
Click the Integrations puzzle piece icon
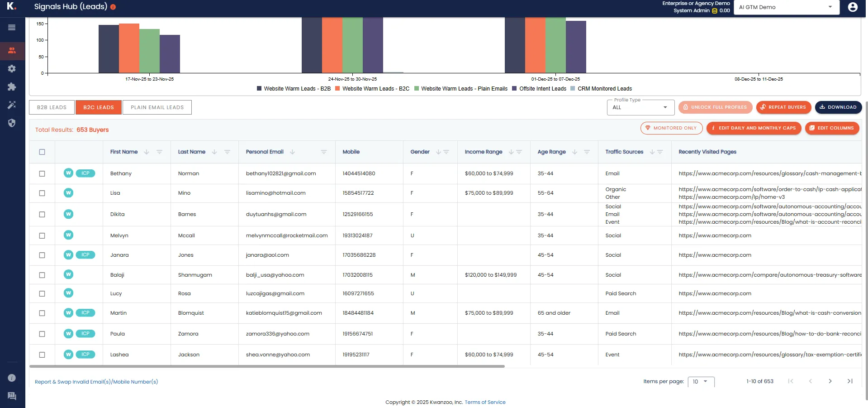point(12,87)
